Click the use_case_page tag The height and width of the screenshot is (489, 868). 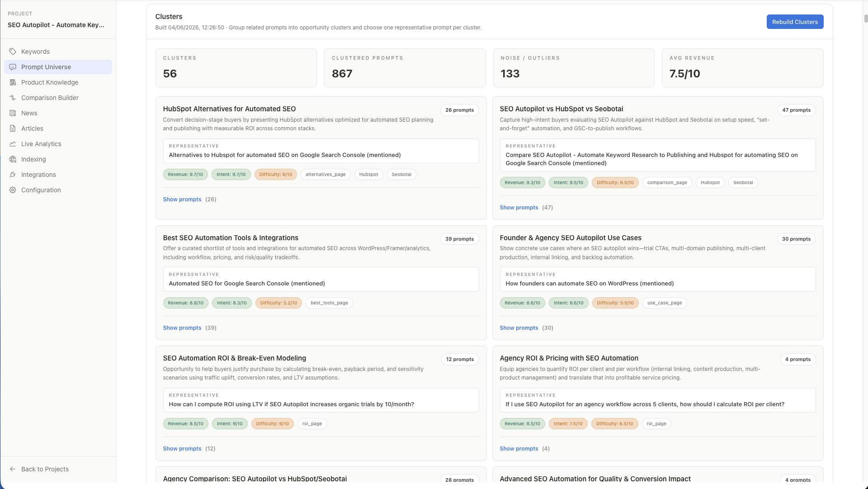pyautogui.click(x=665, y=303)
